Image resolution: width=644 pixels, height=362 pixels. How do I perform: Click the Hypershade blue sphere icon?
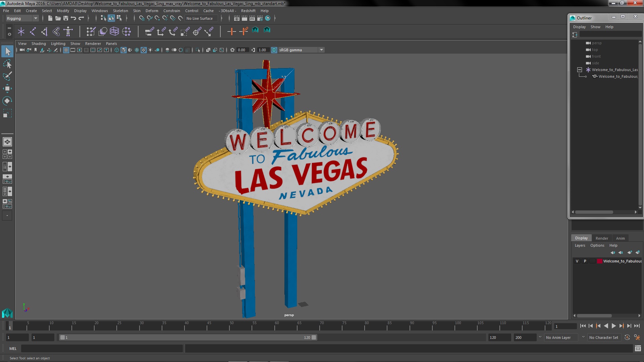pyautogui.click(x=268, y=18)
